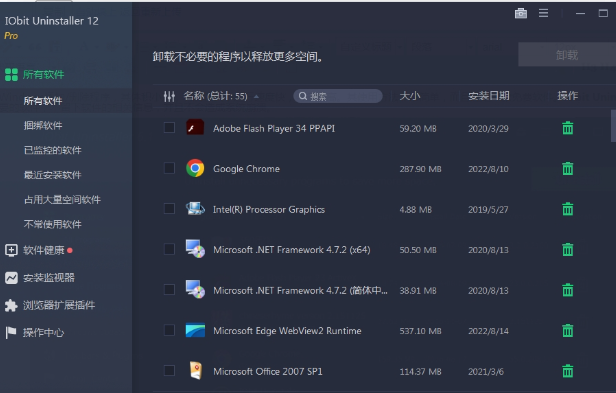Open the 捆绑软件 category
The image size is (616, 393).
43,125
